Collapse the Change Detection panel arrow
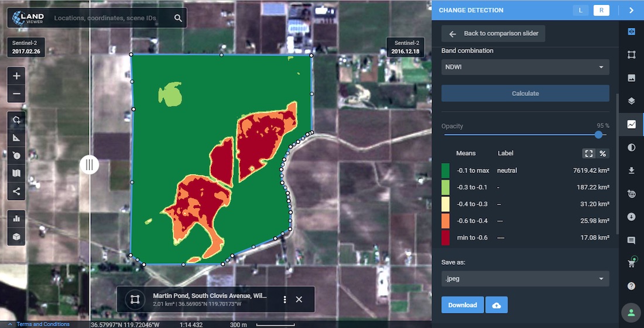This screenshot has width=644, height=328. (631, 11)
